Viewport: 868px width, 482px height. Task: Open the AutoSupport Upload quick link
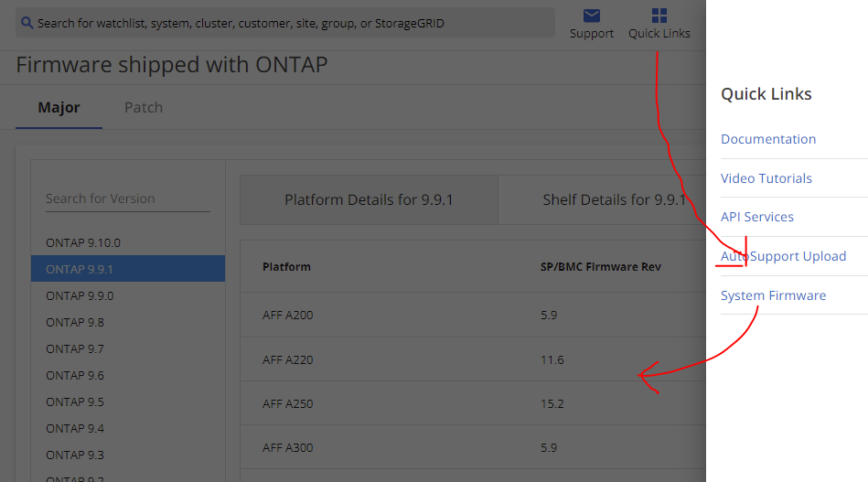[x=783, y=256]
